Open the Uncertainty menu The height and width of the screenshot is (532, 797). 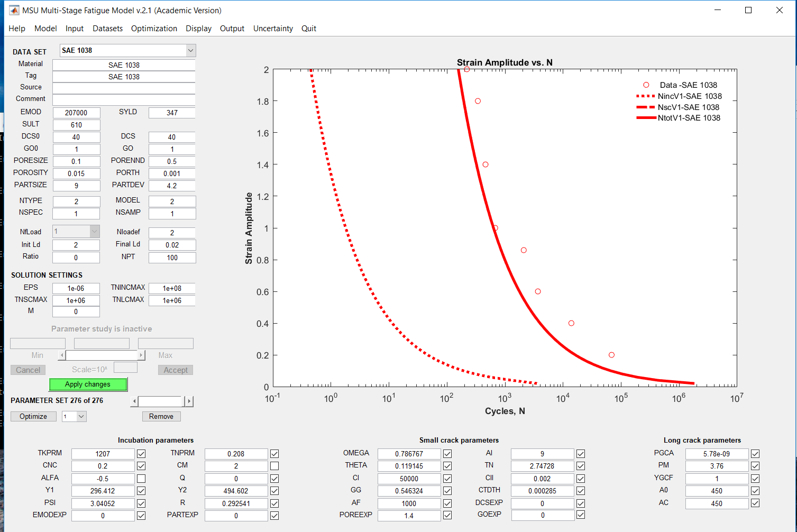click(273, 29)
